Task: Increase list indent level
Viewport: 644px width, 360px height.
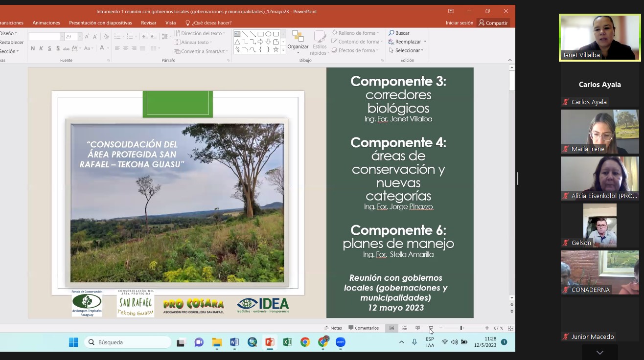Action: pos(154,36)
